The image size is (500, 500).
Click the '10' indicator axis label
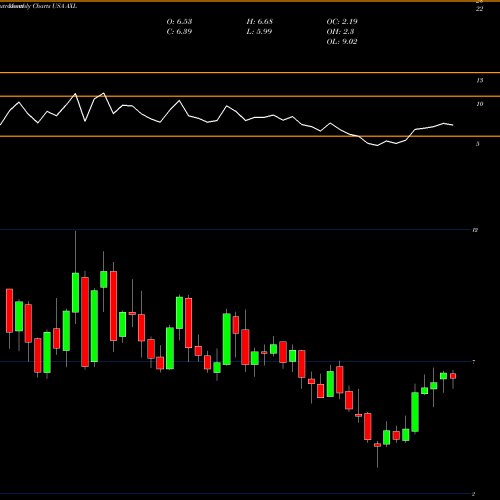(480, 104)
